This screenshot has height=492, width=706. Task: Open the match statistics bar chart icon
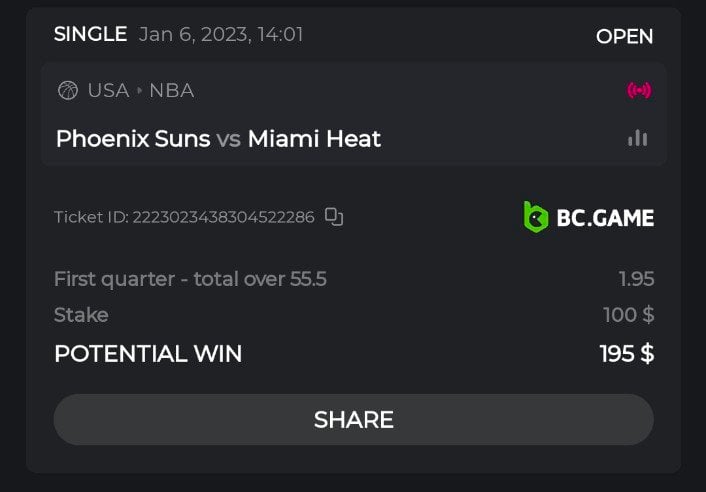pos(638,138)
